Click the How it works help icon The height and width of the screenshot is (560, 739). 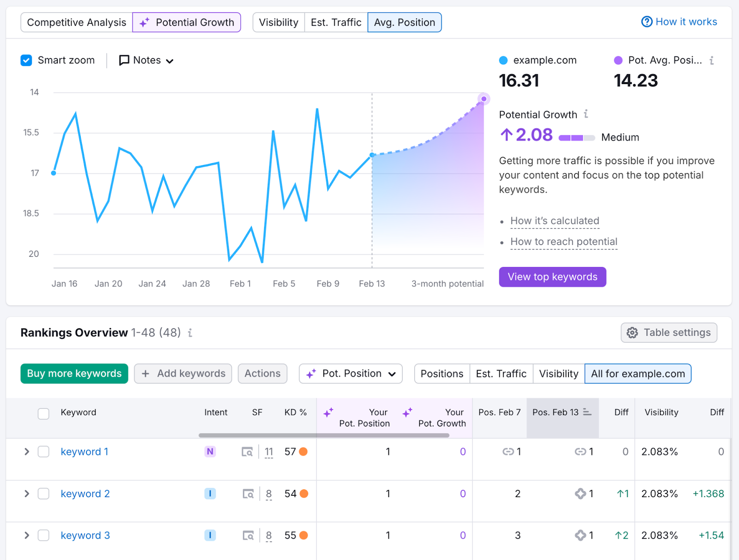pyautogui.click(x=647, y=22)
